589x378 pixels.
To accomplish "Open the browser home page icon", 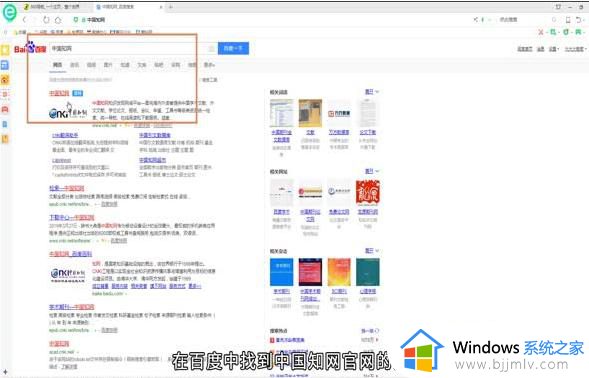I will click(x=58, y=20).
